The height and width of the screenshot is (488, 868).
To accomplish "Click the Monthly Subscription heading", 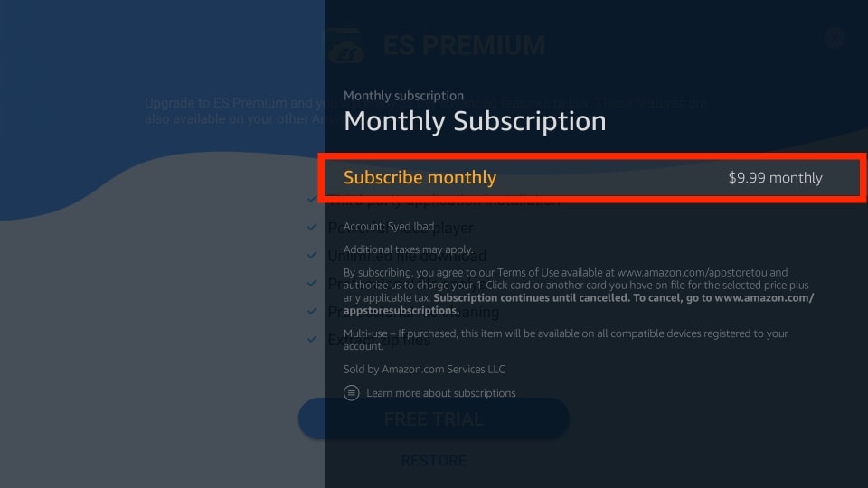I will click(x=475, y=121).
